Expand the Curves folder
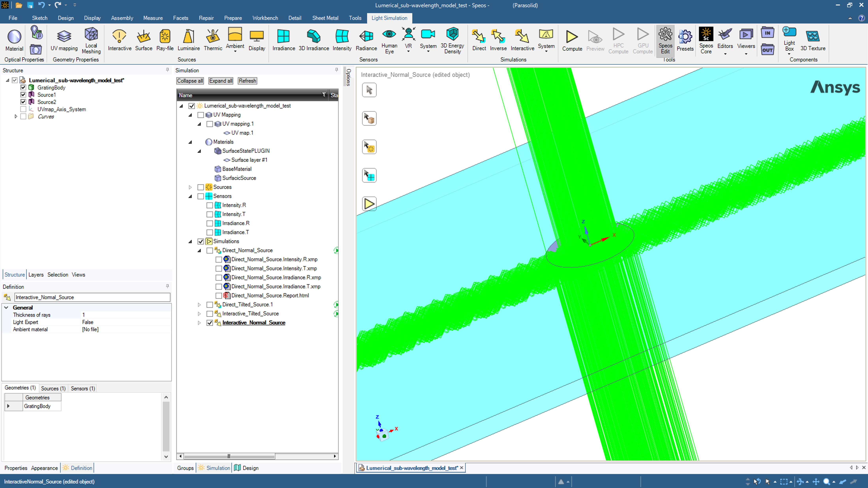The image size is (868, 488). (16, 117)
